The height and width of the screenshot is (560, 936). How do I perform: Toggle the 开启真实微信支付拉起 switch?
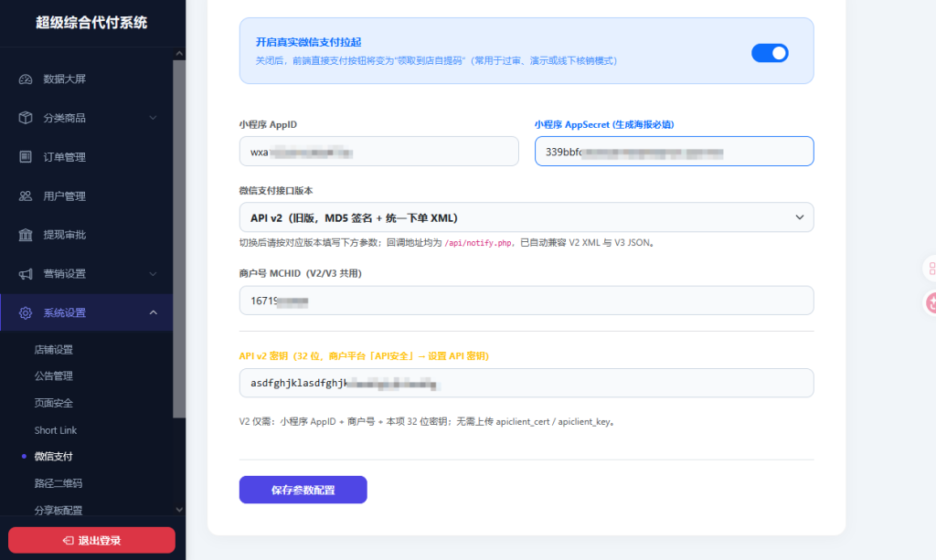[770, 53]
